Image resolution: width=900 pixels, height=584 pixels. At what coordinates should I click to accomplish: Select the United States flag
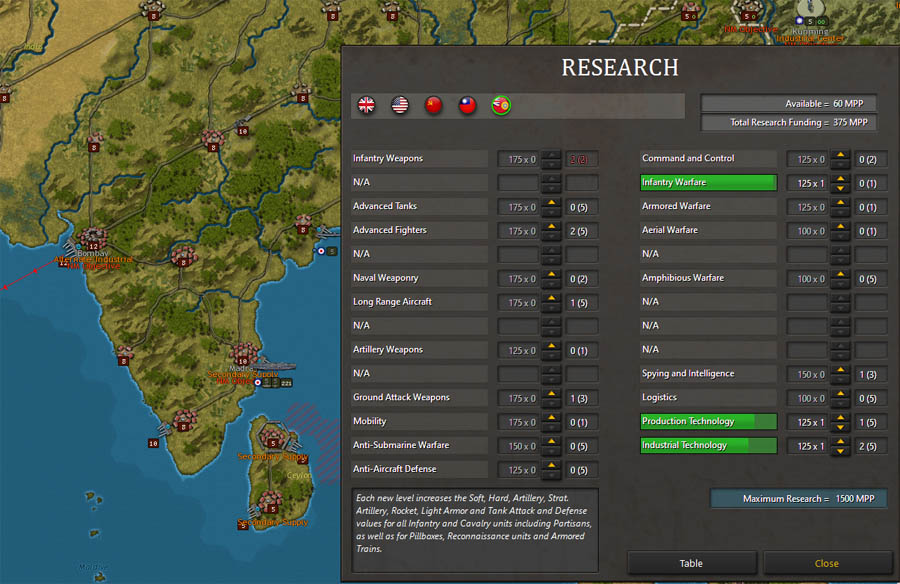click(x=399, y=105)
